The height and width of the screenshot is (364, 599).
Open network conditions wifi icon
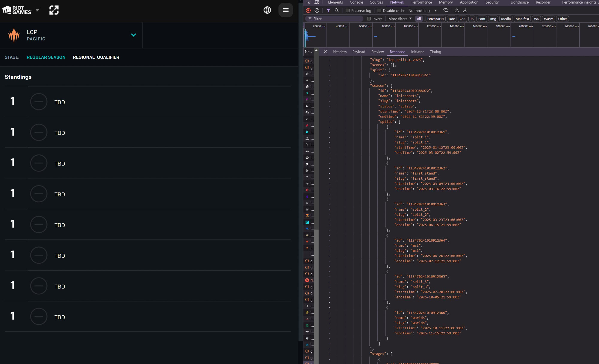(446, 10)
